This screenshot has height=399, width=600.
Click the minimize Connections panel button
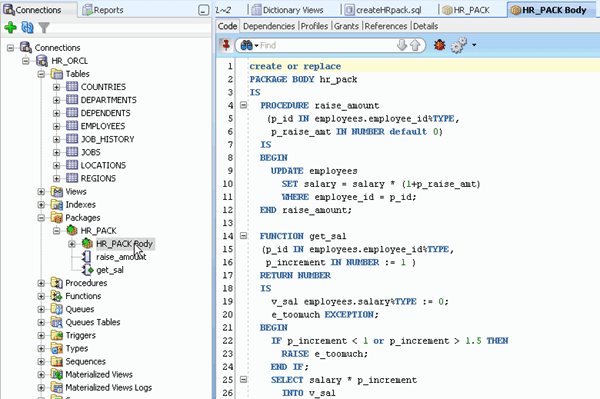point(204,10)
